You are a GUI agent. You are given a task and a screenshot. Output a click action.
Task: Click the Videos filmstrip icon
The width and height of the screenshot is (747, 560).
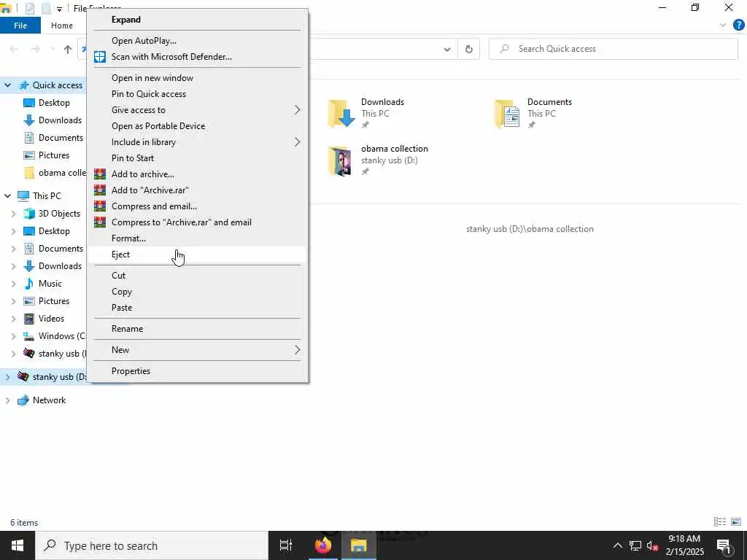click(29, 319)
